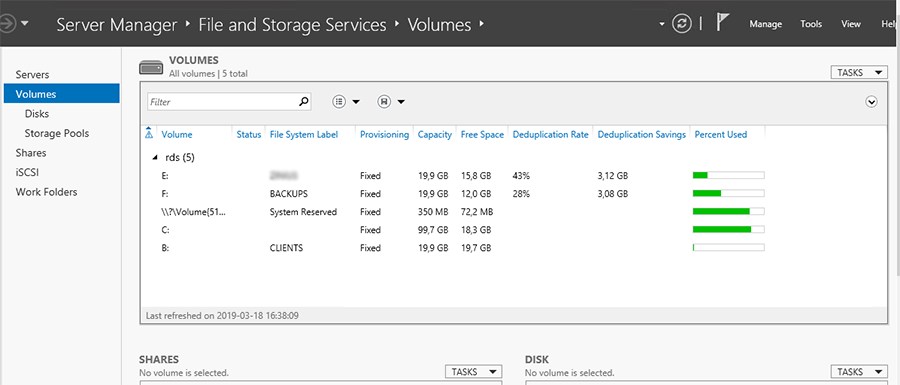
Task: Sort by Free Space column header
Action: [482, 134]
